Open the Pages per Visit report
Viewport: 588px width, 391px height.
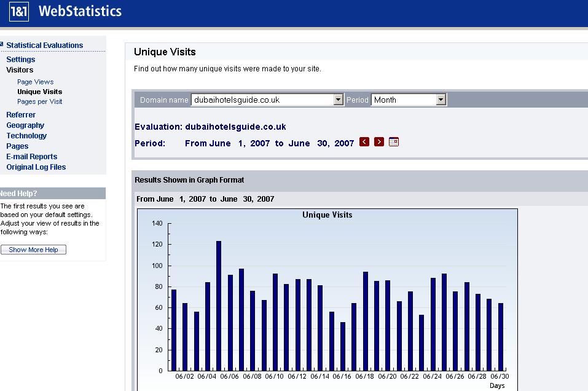(40, 101)
